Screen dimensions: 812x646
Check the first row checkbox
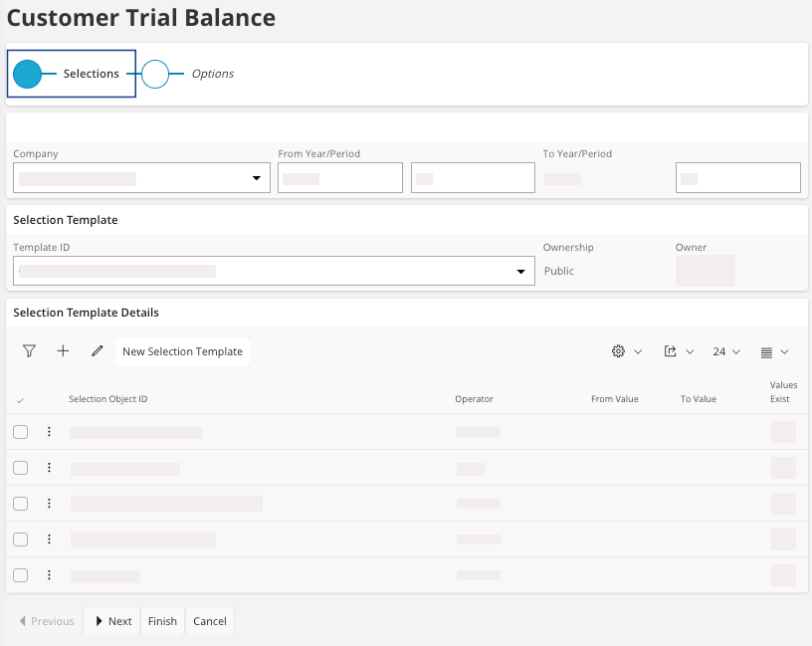(x=20, y=432)
